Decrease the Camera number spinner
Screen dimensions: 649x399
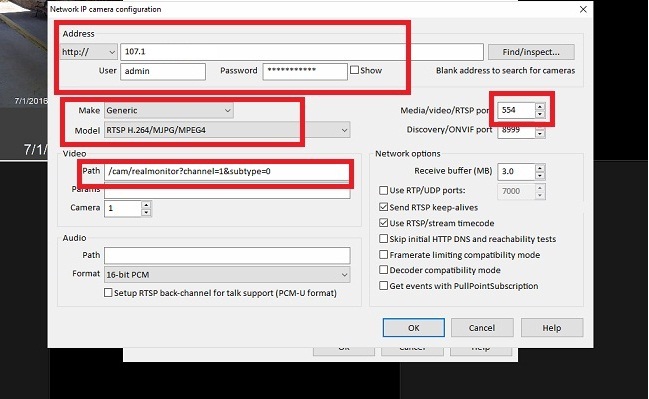(x=146, y=212)
